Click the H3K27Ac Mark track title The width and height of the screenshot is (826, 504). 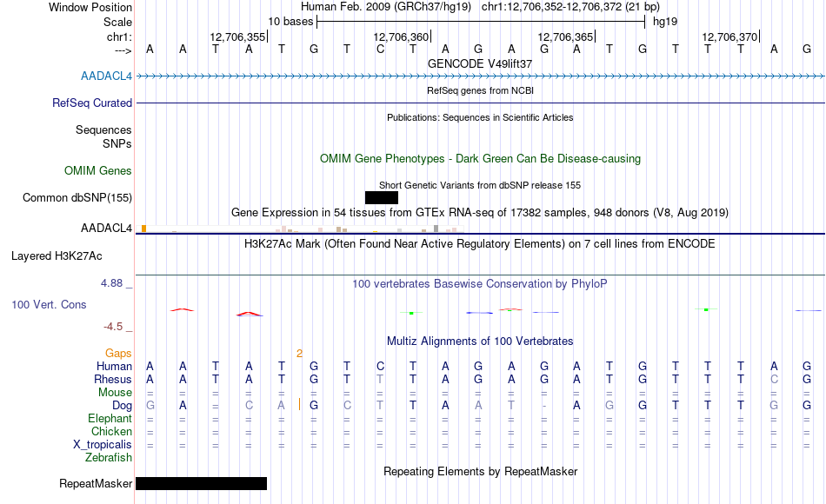[480, 244]
